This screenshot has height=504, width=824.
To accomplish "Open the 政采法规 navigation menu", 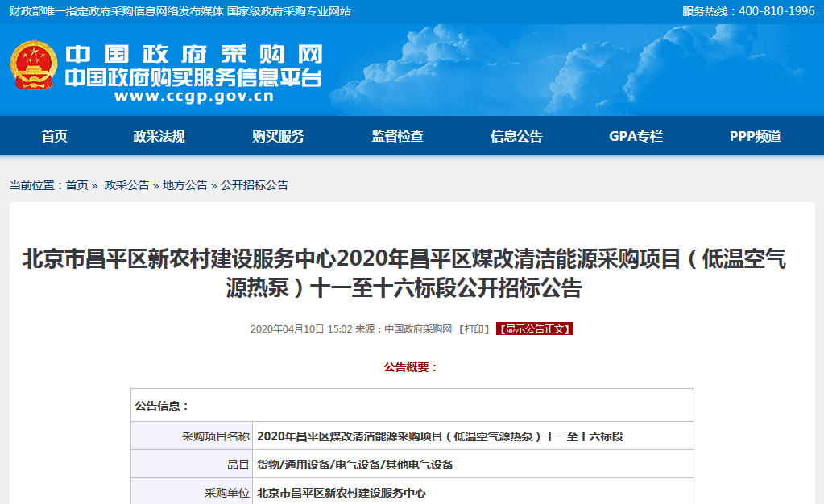I will point(159,136).
